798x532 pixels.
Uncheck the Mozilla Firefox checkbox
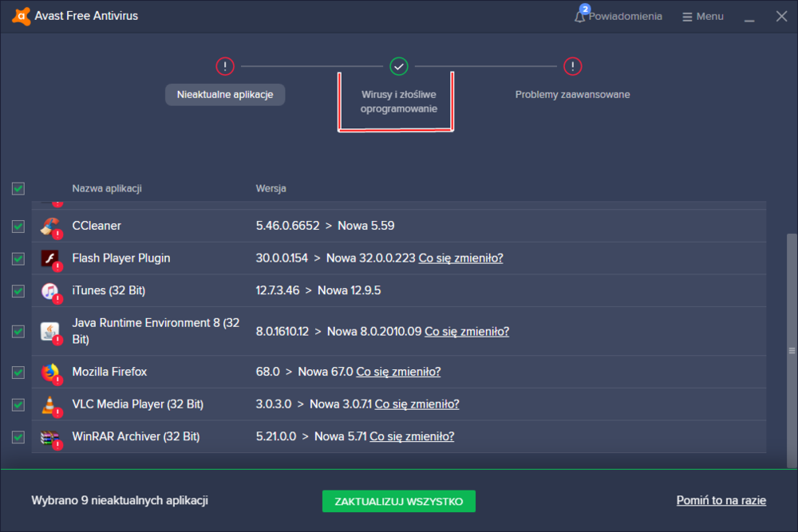pyautogui.click(x=18, y=372)
